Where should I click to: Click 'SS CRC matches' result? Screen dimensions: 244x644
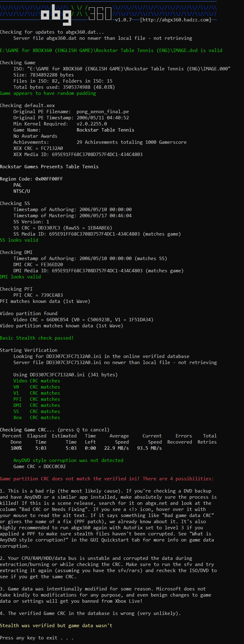tap(37, 411)
